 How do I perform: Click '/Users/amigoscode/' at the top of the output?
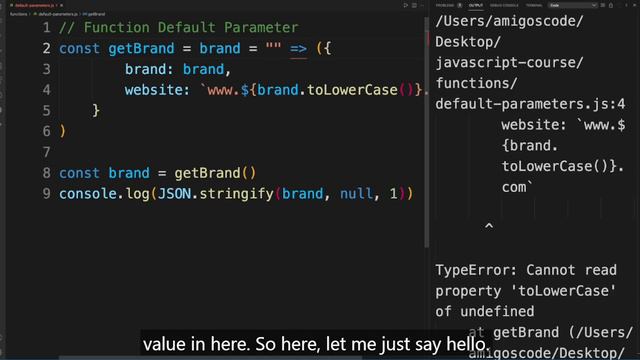pyautogui.click(x=509, y=21)
